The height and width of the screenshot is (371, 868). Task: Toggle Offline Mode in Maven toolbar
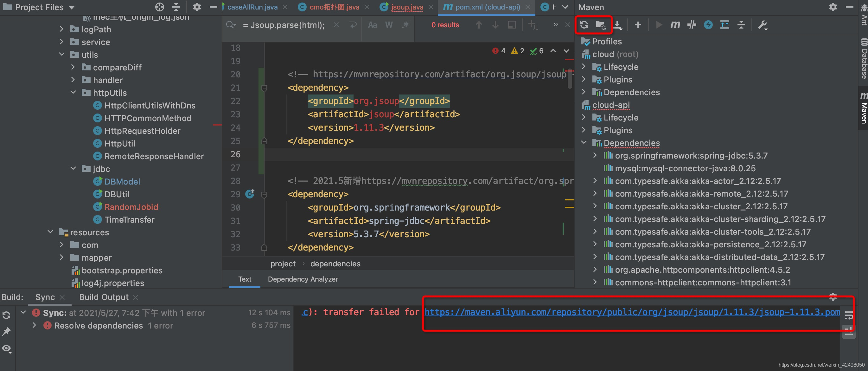692,25
